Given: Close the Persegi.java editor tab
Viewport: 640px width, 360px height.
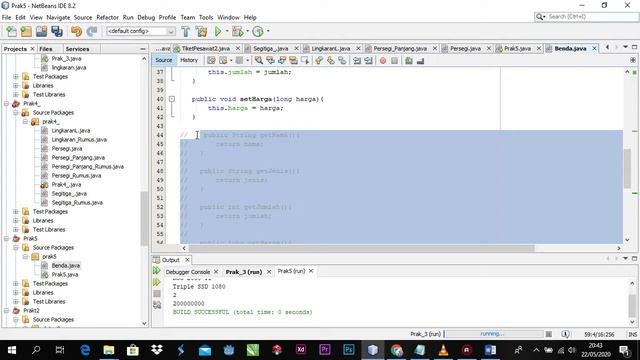Looking at the screenshot, I should pos(489,48).
